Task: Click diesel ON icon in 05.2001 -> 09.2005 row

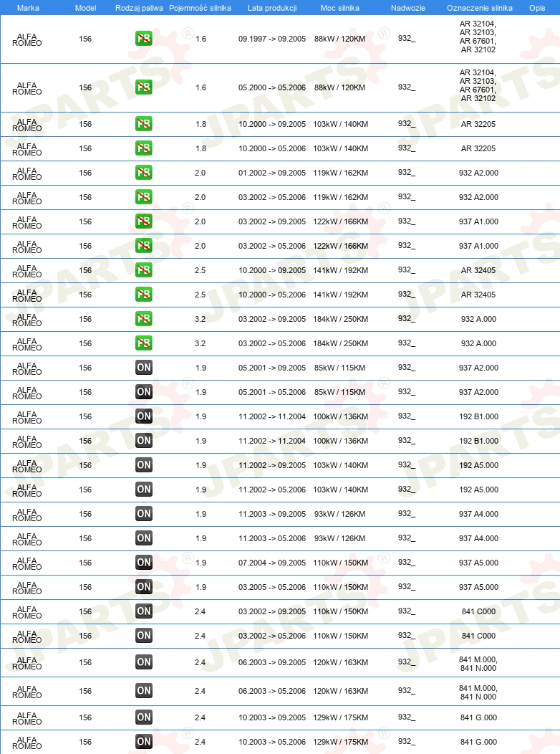Action: tap(144, 368)
